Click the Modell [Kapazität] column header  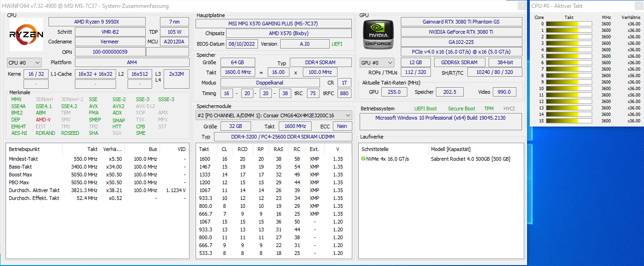pyautogui.click(x=476, y=149)
